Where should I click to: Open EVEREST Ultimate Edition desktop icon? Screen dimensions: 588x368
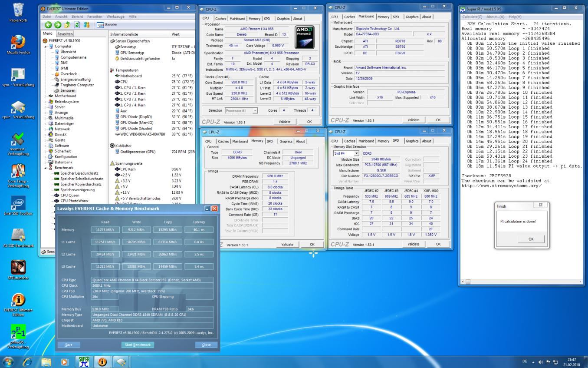tap(18, 305)
